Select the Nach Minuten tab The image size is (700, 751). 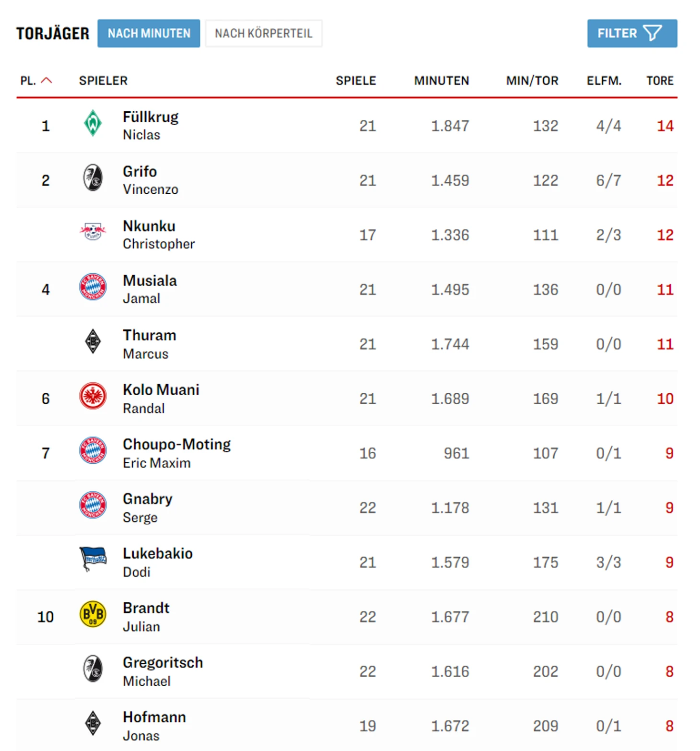(x=149, y=34)
